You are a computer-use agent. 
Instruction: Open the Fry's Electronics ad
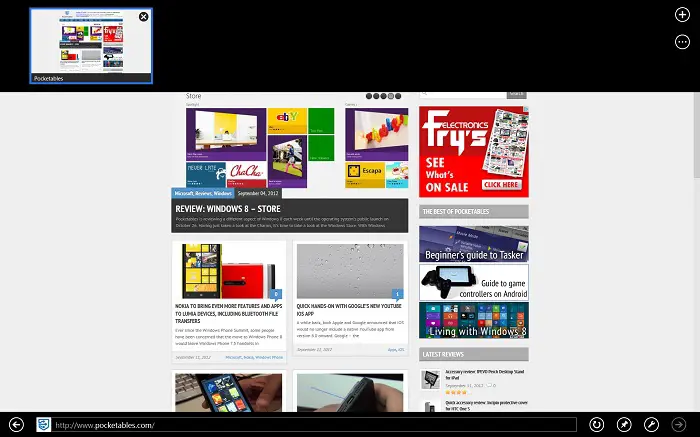(474, 151)
